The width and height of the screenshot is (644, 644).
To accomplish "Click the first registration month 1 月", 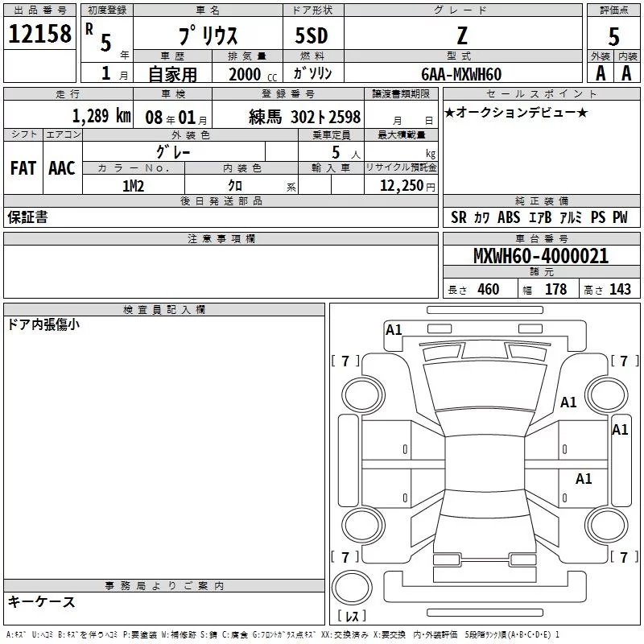I will tap(114, 73).
